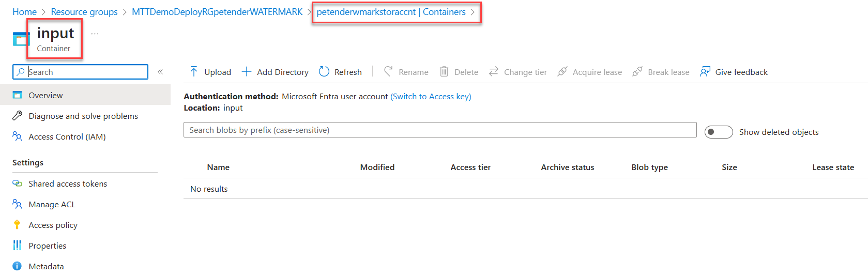868x276 pixels.
Task: Click the Manage ACL icon
Action: point(17,204)
